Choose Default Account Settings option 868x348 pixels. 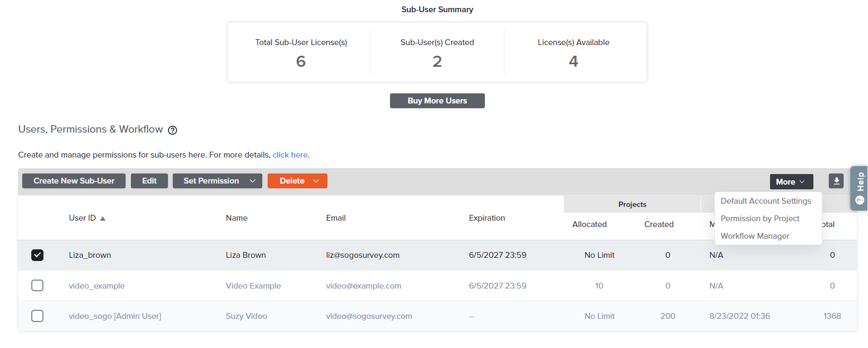coord(765,201)
